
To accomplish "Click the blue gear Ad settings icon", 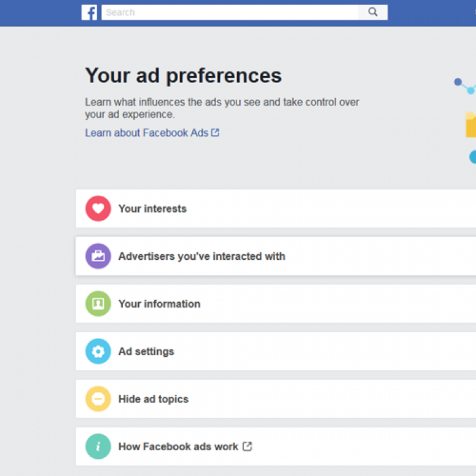I will coord(98,351).
